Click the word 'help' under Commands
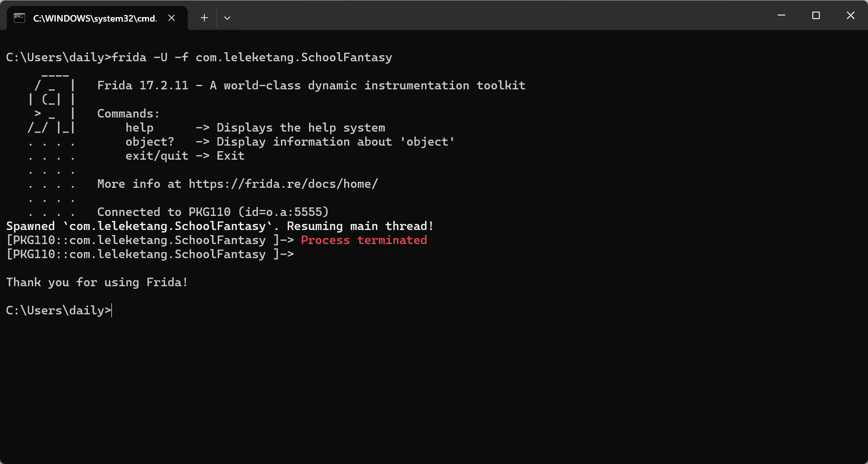 tap(139, 128)
